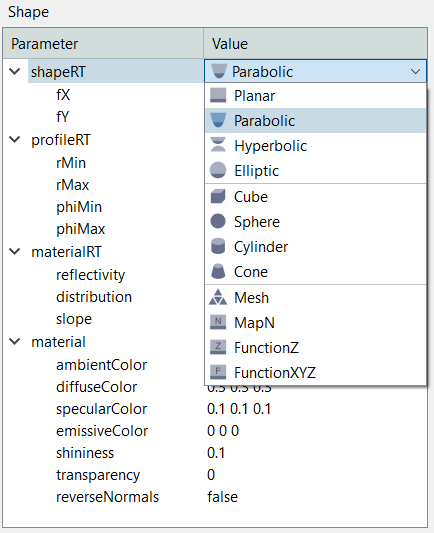Click the Parameter column header
Screen dimensions: 434x533
[x=103, y=44]
